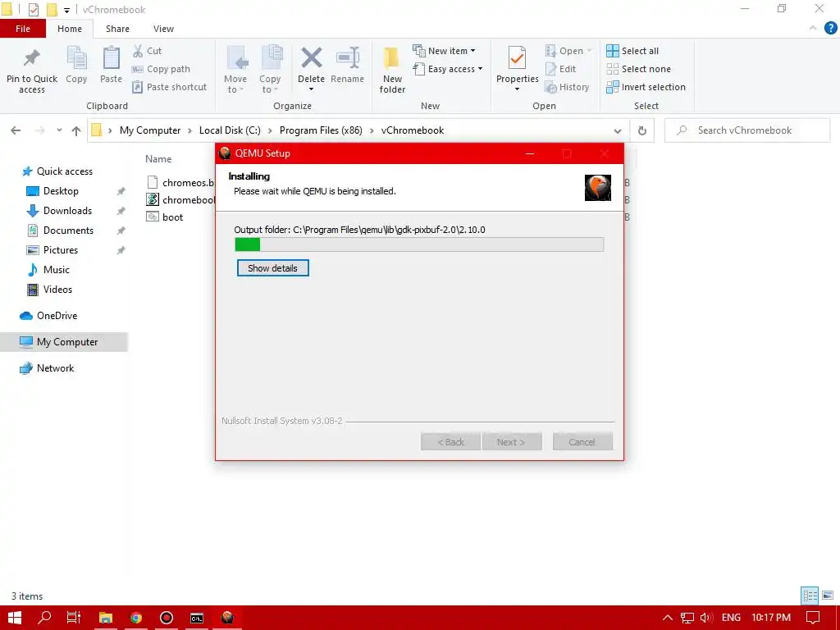Click the Cut scissors command

click(148, 51)
